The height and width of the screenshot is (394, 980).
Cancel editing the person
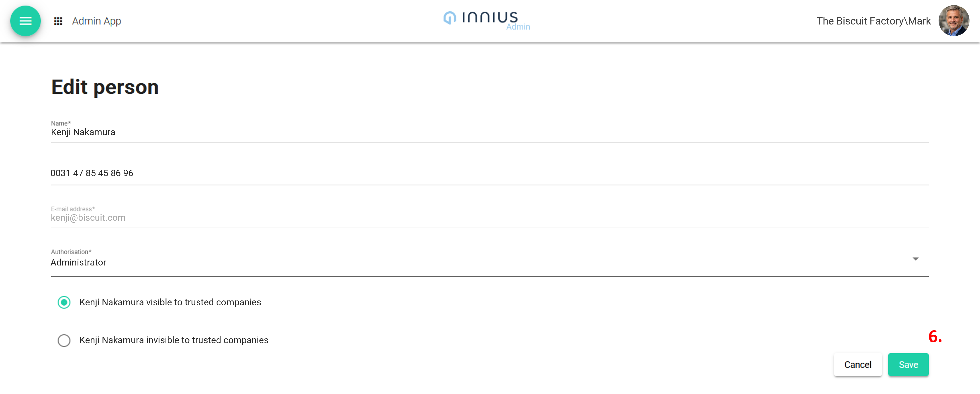[857, 365]
